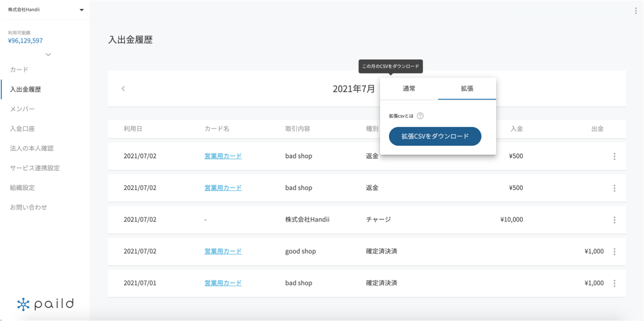The height and width of the screenshot is (321, 644).
Task: Open カード in the sidebar
Action: pyautogui.click(x=19, y=69)
